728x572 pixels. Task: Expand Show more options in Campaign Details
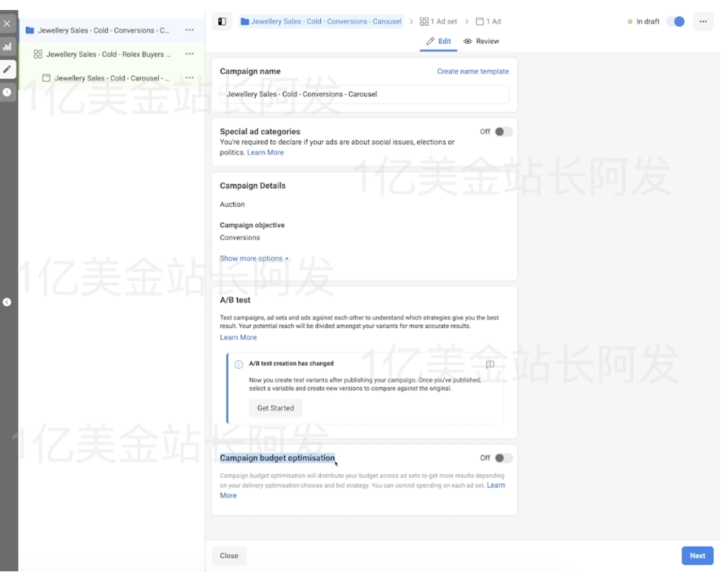(253, 258)
